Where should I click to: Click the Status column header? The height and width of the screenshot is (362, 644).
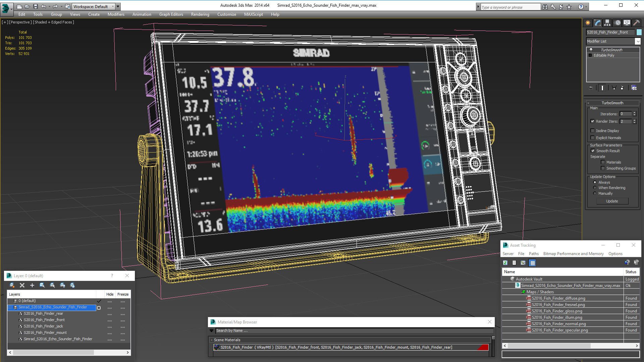coord(631,272)
